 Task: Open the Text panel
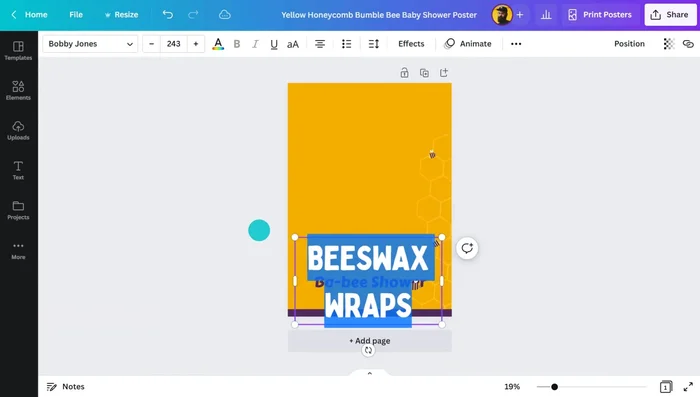(x=18, y=170)
